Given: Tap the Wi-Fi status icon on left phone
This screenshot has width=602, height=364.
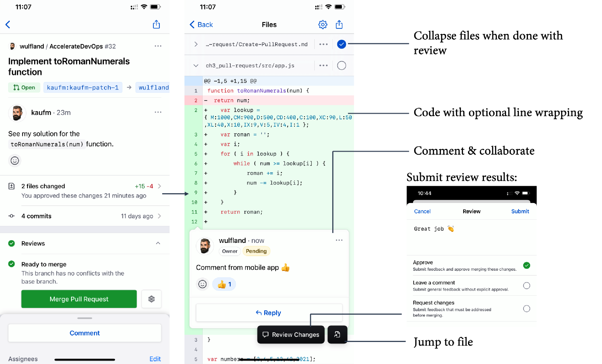Looking at the screenshot, I should (x=144, y=7).
